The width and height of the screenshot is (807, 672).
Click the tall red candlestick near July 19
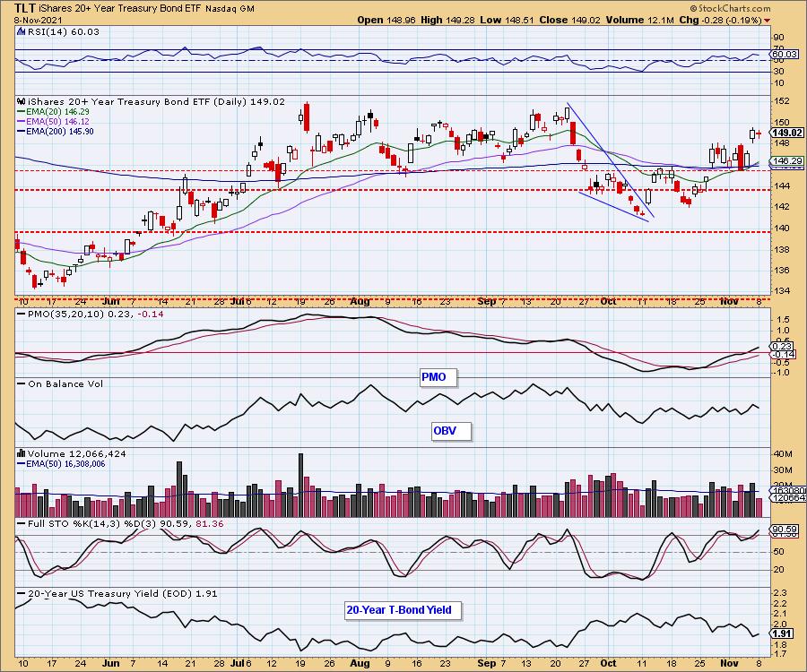pos(307,116)
